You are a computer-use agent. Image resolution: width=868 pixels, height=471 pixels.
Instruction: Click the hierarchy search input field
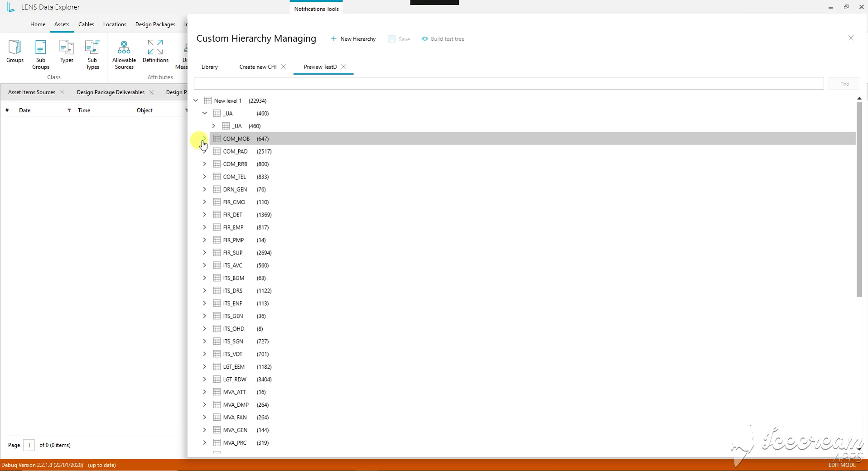[509, 83]
